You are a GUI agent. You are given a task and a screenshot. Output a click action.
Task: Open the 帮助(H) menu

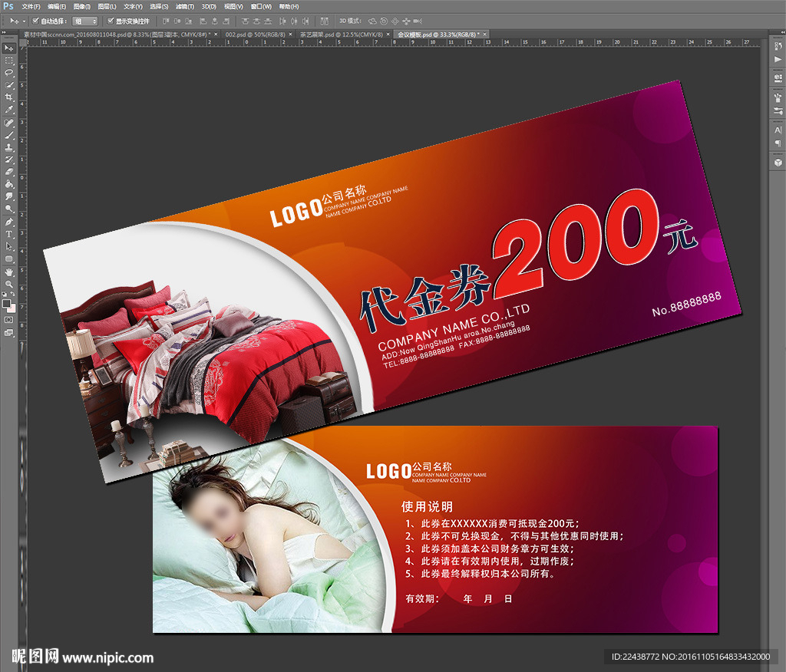coord(289,6)
